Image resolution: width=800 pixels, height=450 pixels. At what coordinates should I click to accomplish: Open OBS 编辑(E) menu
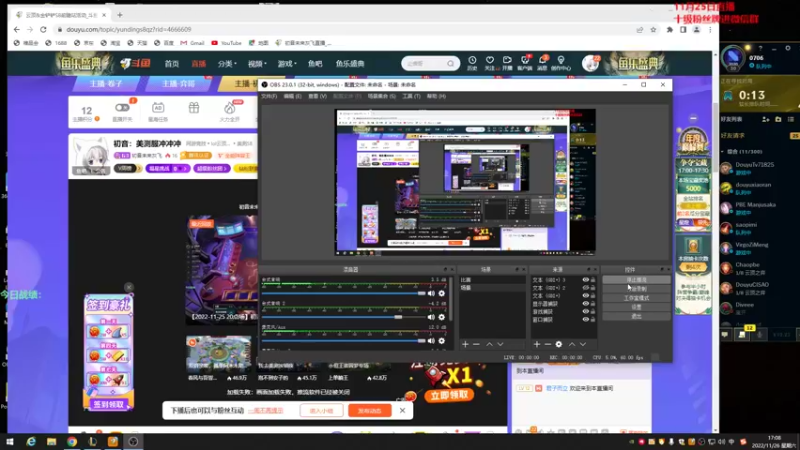292,96
